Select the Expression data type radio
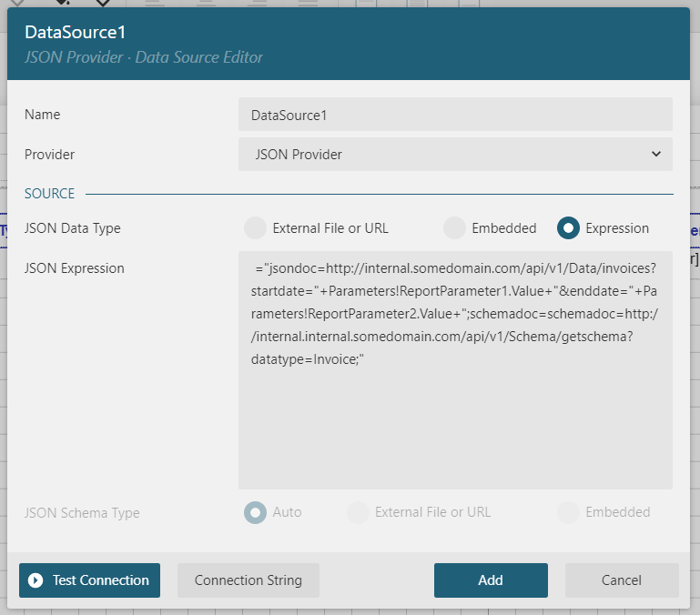This screenshot has width=700, height=615. tap(568, 228)
